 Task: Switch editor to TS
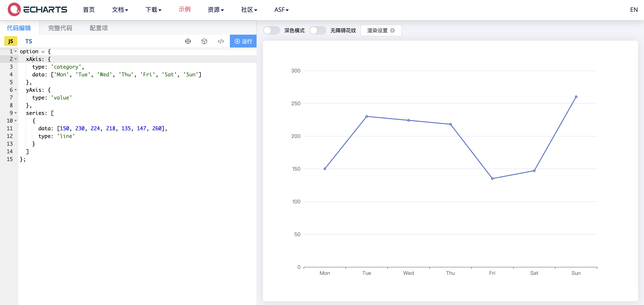tap(28, 41)
